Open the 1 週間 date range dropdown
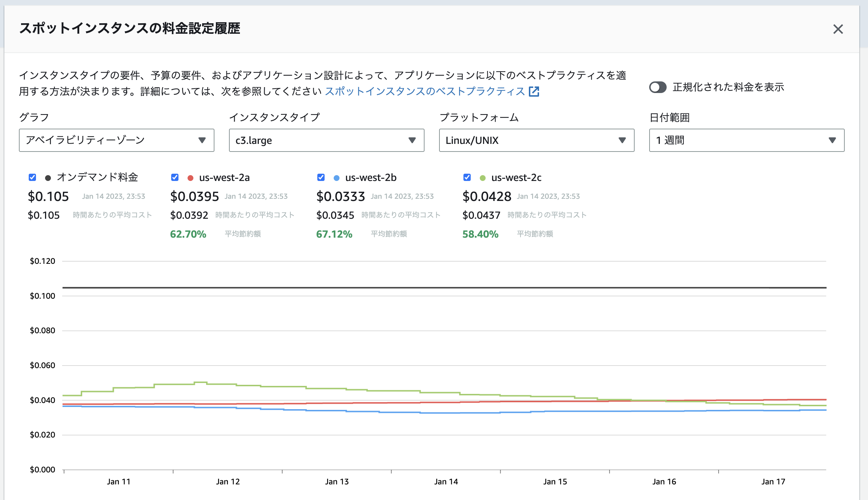Image resolution: width=868 pixels, height=500 pixels. (747, 140)
